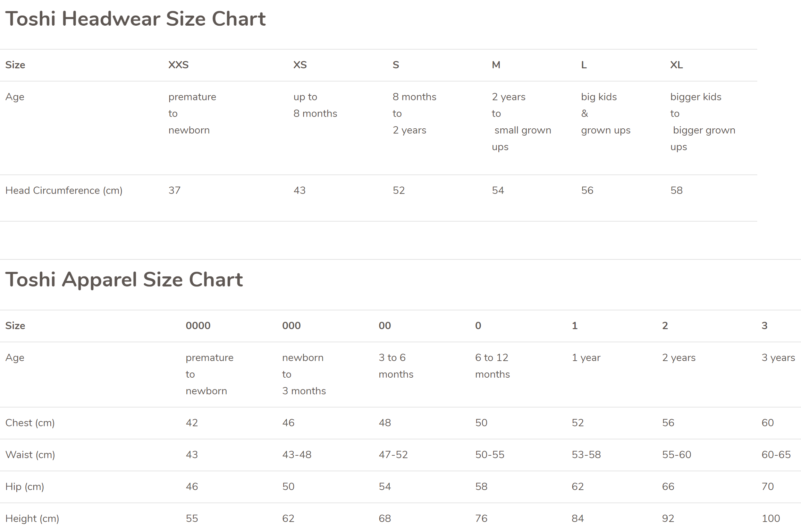Click the 'big kids & grown ups' cell
The height and width of the screenshot is (532, 801).
pos(606,113)
